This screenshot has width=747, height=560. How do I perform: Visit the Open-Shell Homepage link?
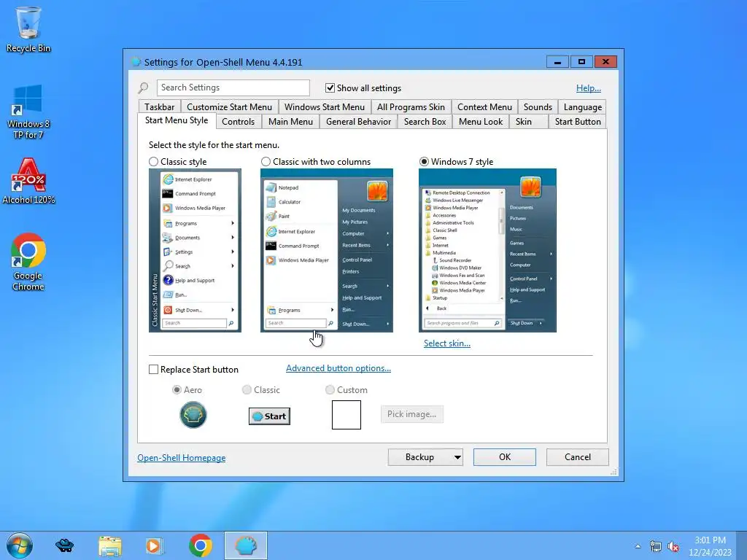pos(182,458)
